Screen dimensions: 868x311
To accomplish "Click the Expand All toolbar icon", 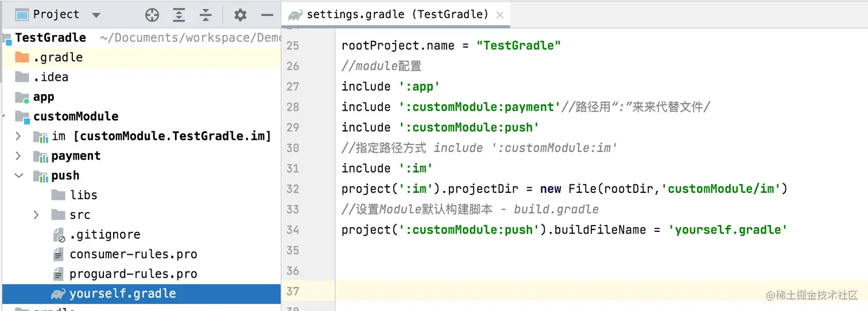I will pos(179,15).
